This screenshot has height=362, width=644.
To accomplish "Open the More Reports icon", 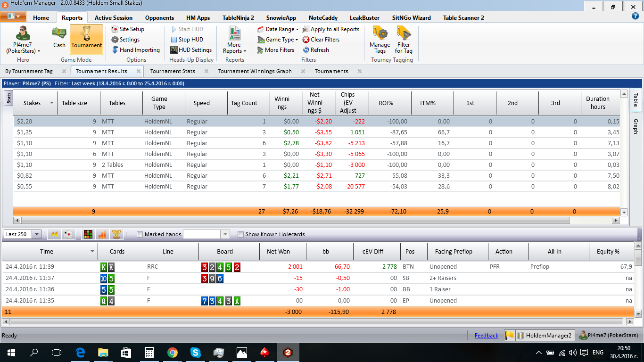I will point(234,40).
